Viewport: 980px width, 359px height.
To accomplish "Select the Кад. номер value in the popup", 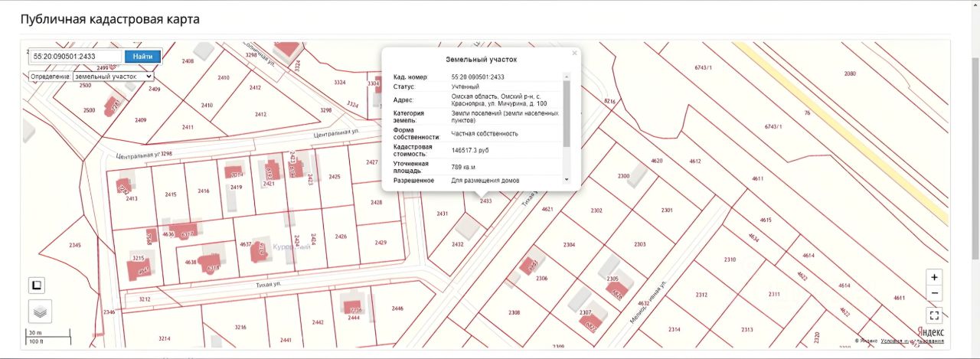I will [x=478, y=77].
